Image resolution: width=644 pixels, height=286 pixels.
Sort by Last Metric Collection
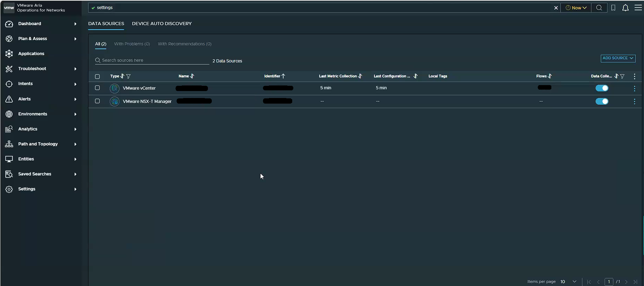[360, 76]
